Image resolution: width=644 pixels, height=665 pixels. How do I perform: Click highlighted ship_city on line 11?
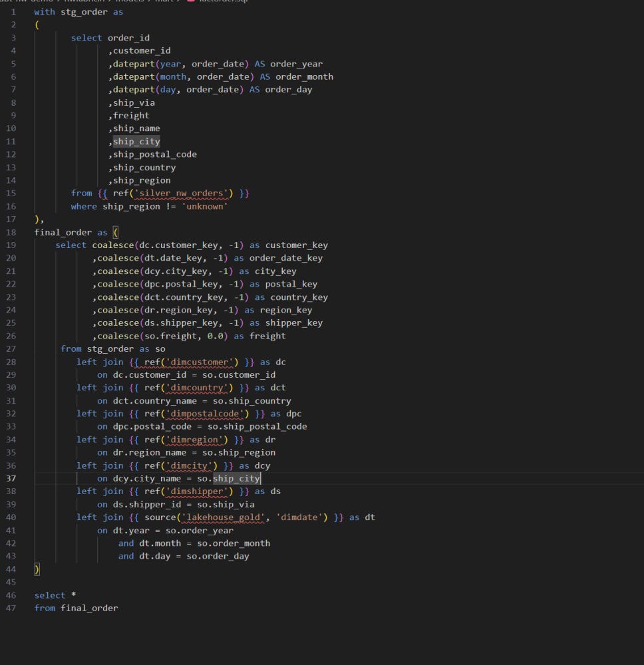pos(136,141)
